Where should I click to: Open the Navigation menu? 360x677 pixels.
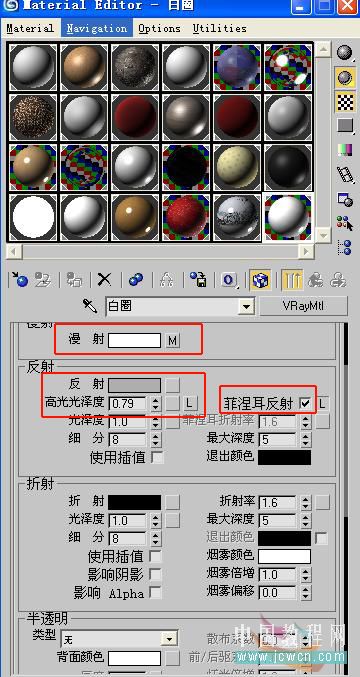[x=97, y=28]
